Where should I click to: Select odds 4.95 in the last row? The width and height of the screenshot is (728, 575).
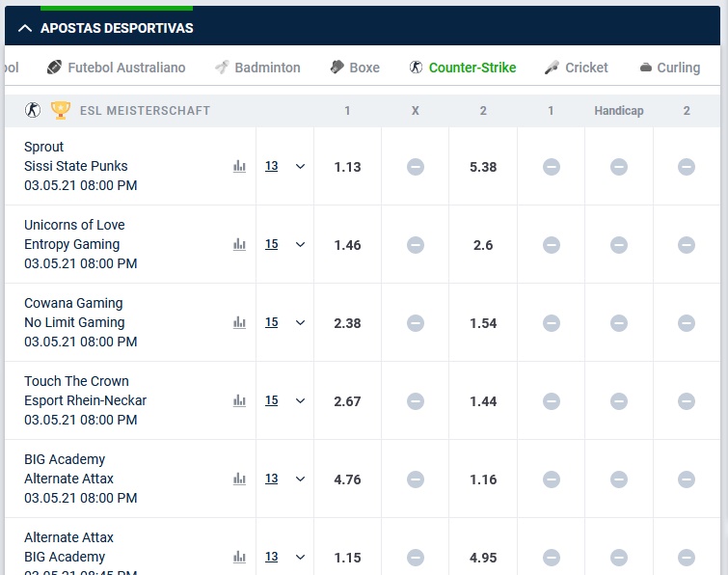(x=483, y=557)
